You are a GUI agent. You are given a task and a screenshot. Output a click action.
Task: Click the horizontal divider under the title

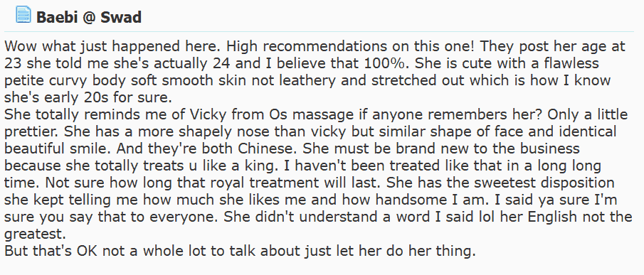click(319, 31)
